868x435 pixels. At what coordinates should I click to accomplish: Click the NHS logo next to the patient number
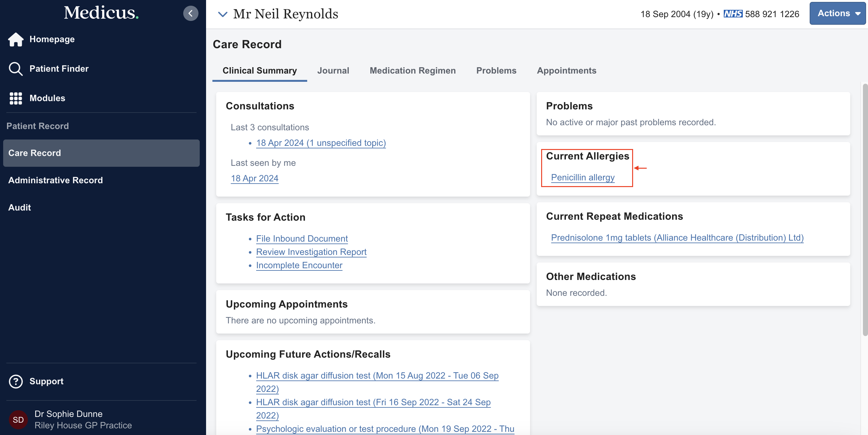pyautogui.click(x=733, y=14)
